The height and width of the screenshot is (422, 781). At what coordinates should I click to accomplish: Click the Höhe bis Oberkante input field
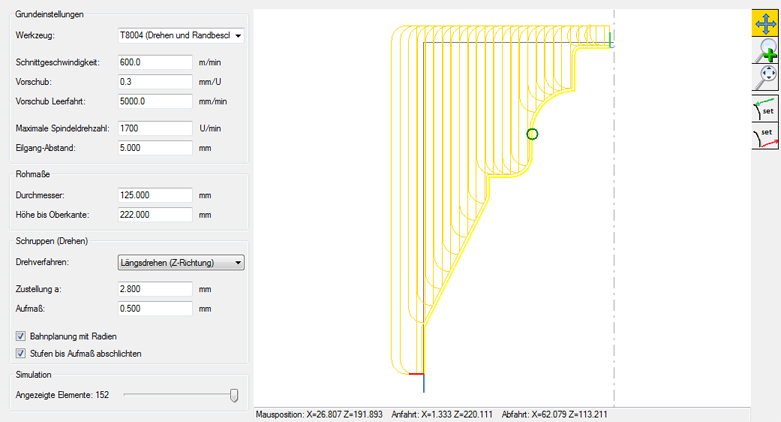pyautogui.click(x=154, y=215)
